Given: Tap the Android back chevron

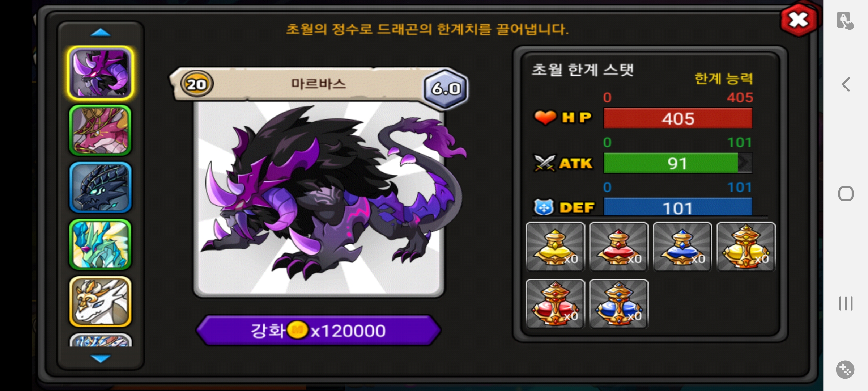Looking at the screenshot, I should tap(846, 84).
